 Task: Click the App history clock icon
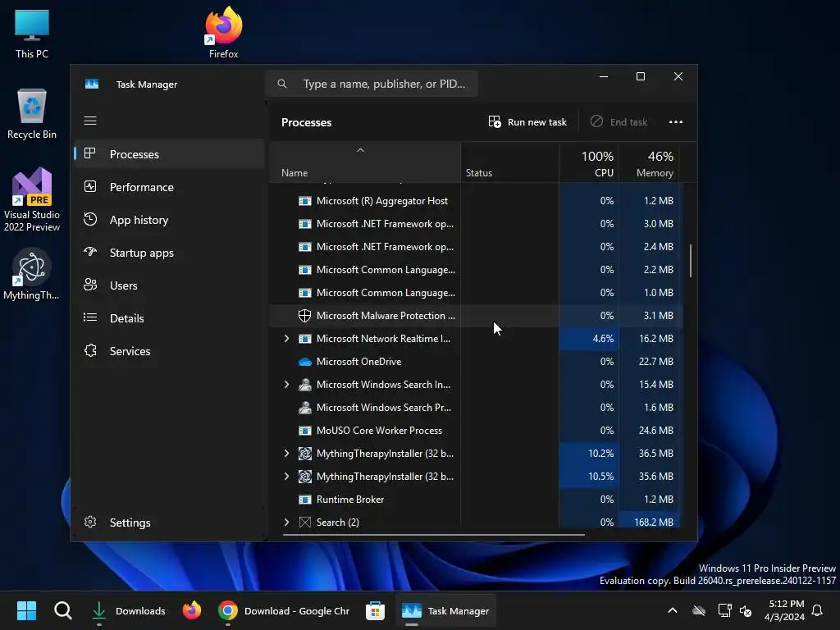pos(90,219)
